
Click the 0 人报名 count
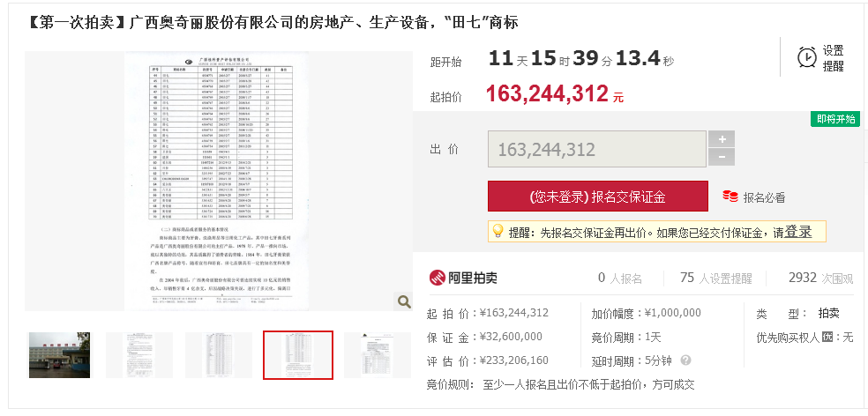point(620,279)
